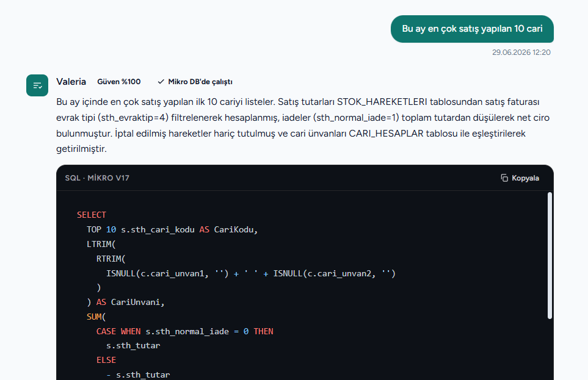The width and height of the screenshot is (588, 380).
Task: Click the user message bubble 'Bu ay en çok satış yapılan 10 cari'
Action: (472, 29)
